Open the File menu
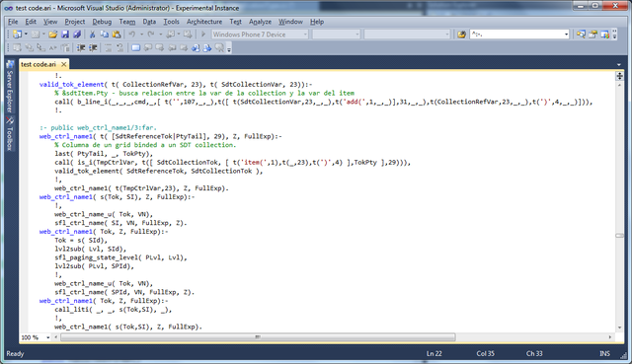Image resolution: width=632 pixels, height=364 pixels. (x=13, y=22)
